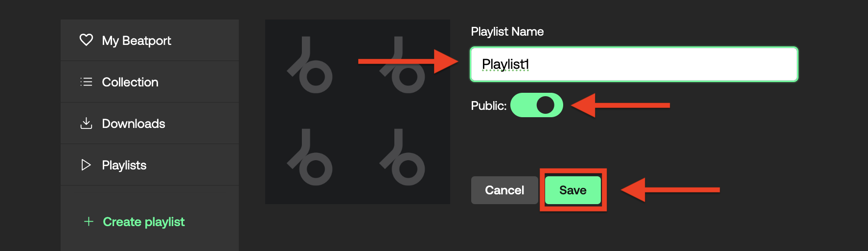Open the Downloads sidebar section

pyautogui.click(x=150, y=123)
